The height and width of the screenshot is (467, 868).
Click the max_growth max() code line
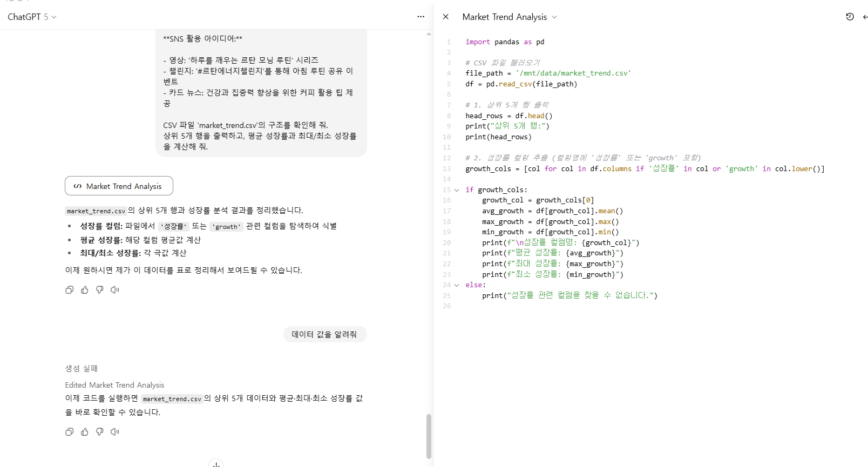coord(550,222)
